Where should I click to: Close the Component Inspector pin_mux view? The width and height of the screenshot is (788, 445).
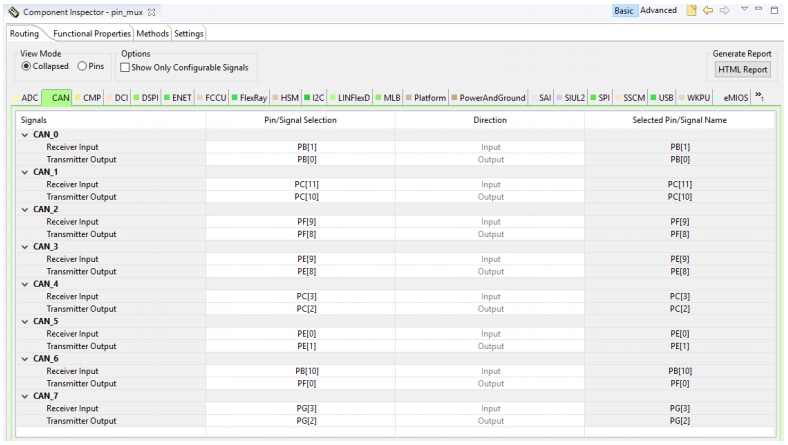138,10
